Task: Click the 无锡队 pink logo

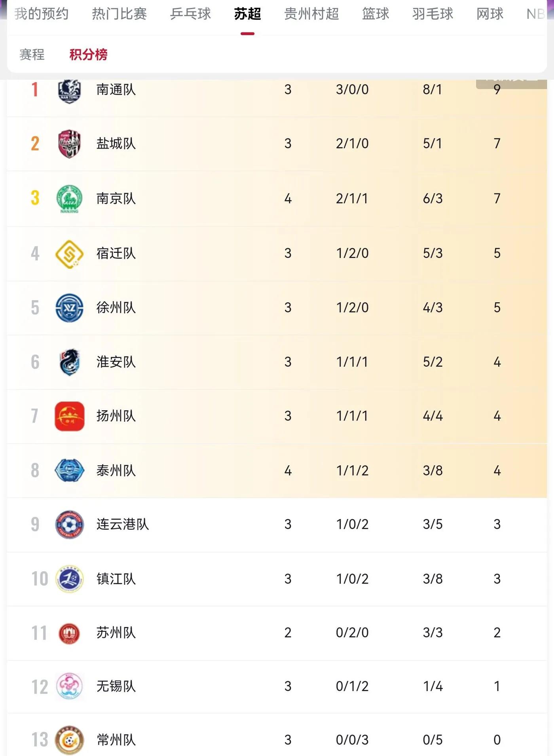Action: click(x=69, y=686)
